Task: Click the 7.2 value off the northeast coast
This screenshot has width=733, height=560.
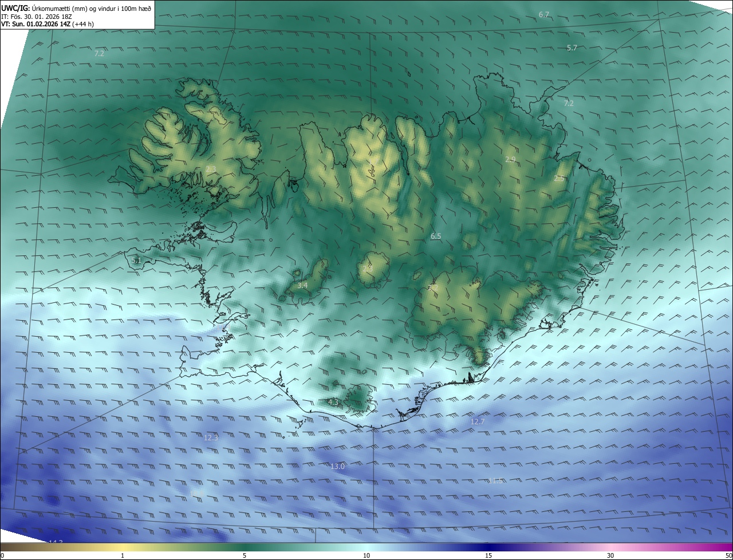Action: [568, 104]
